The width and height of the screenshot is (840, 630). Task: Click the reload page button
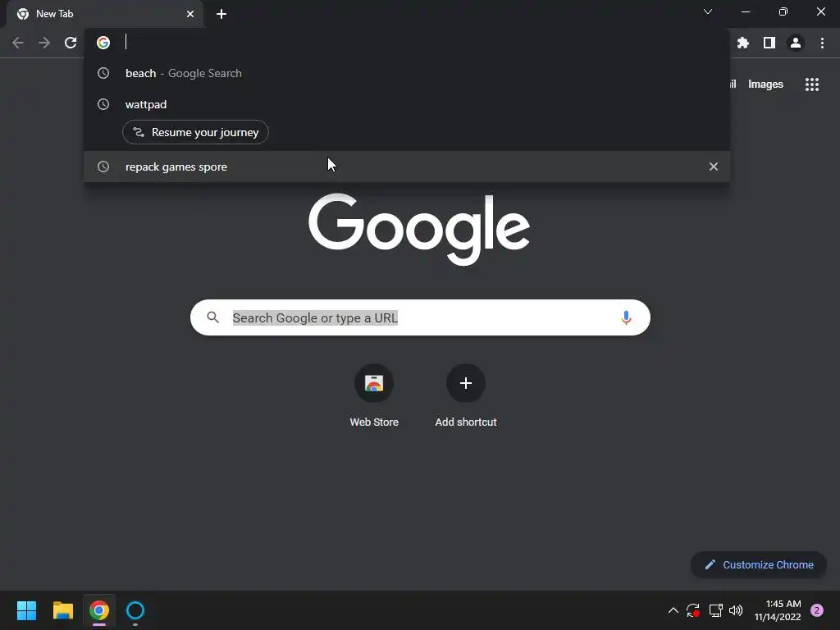click(71, 43)
